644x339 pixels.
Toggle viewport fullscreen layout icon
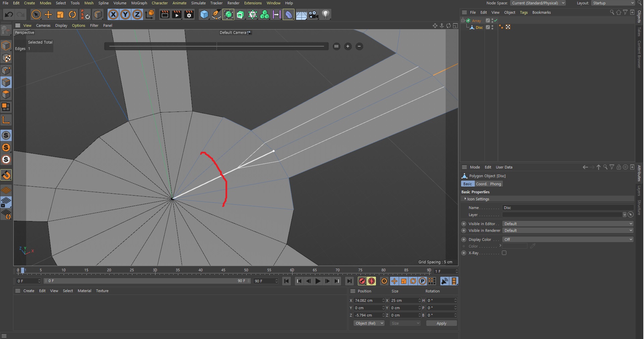click(x=455, y=25)
